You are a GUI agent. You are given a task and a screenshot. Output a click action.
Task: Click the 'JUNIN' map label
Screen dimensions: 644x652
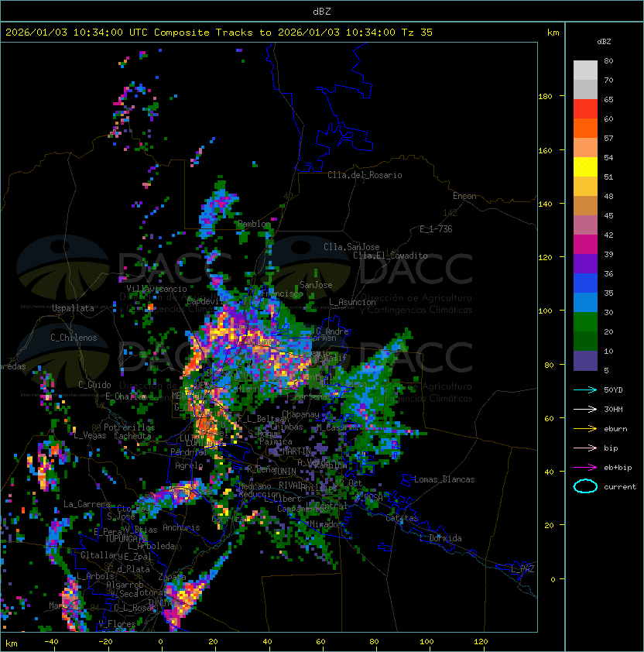pos(284,471)
